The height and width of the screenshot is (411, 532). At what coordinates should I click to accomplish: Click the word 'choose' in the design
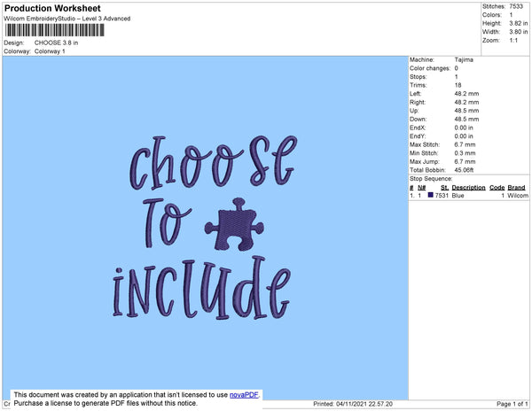point(213,163)
